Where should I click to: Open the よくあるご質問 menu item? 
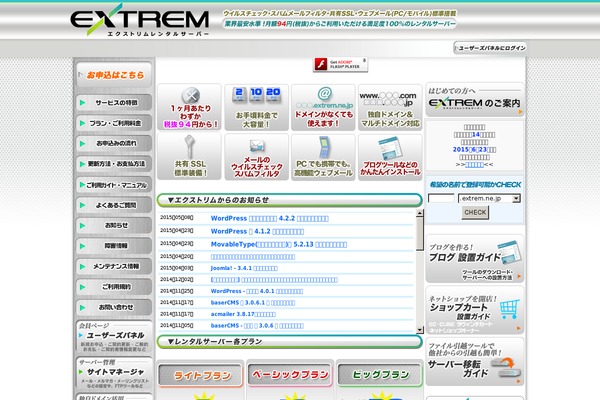114,205
